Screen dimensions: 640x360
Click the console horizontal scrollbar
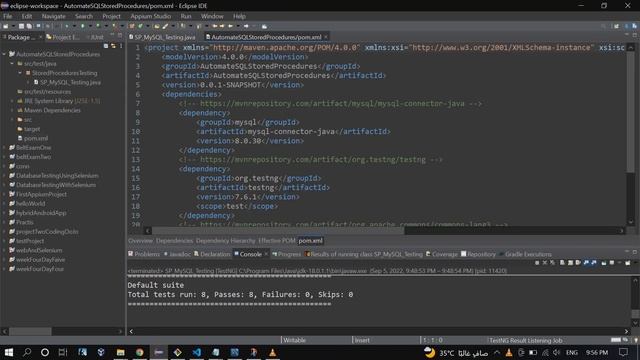point(378,331)
